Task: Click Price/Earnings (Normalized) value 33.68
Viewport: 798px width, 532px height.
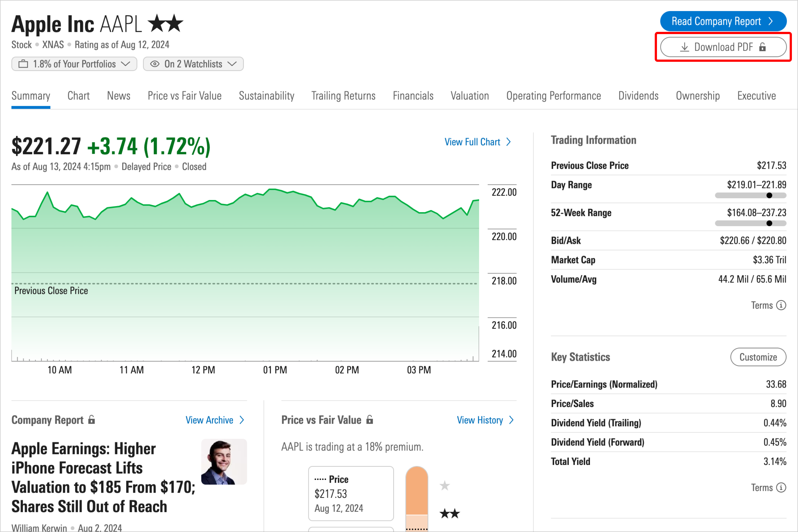Action: coord(776,384)
